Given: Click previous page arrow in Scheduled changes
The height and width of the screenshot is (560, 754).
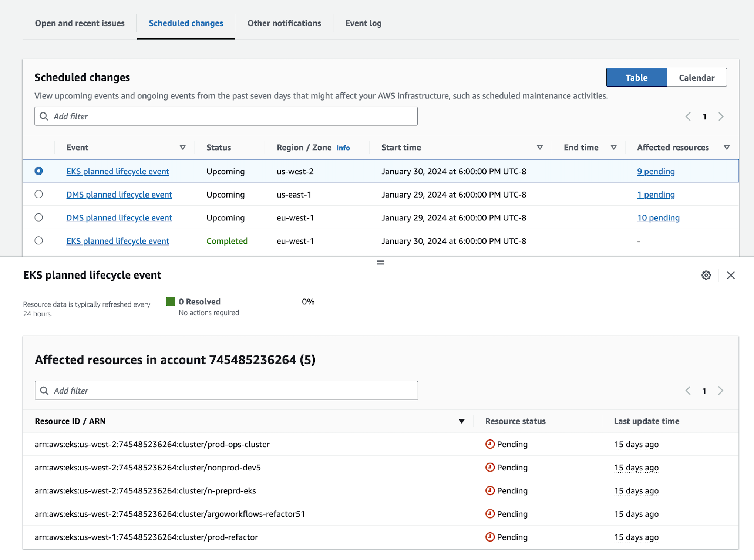Looking at the screenshot, I should click(x=688, y=117).
